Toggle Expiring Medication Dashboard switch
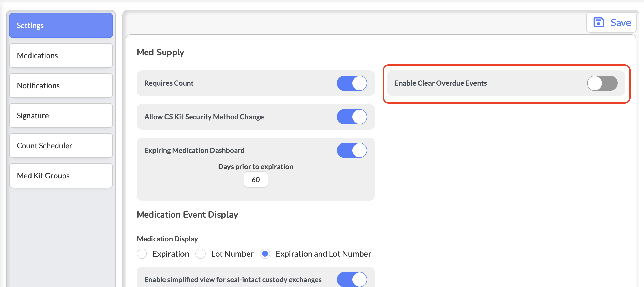 tap(352, 150)
